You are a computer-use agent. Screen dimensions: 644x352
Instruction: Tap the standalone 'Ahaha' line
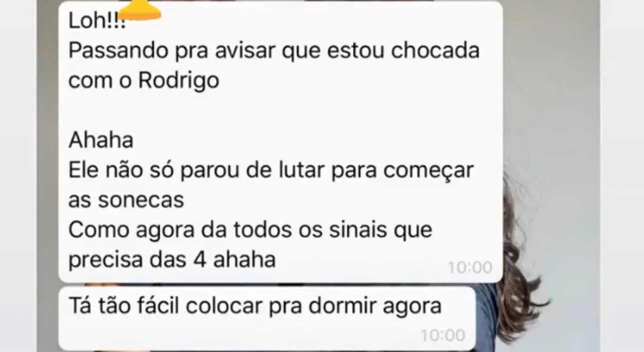click(x=101, y=141)
